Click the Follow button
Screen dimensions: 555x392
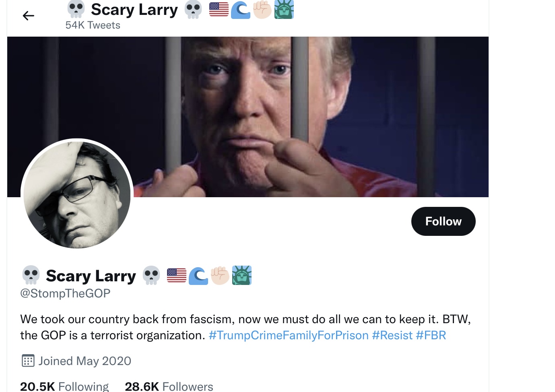tap(443, 221)
